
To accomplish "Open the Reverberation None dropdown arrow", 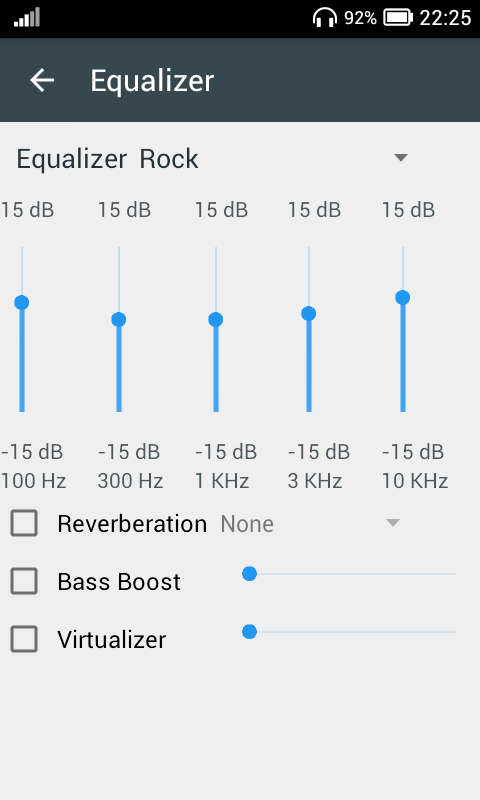I will click(393, 522).
